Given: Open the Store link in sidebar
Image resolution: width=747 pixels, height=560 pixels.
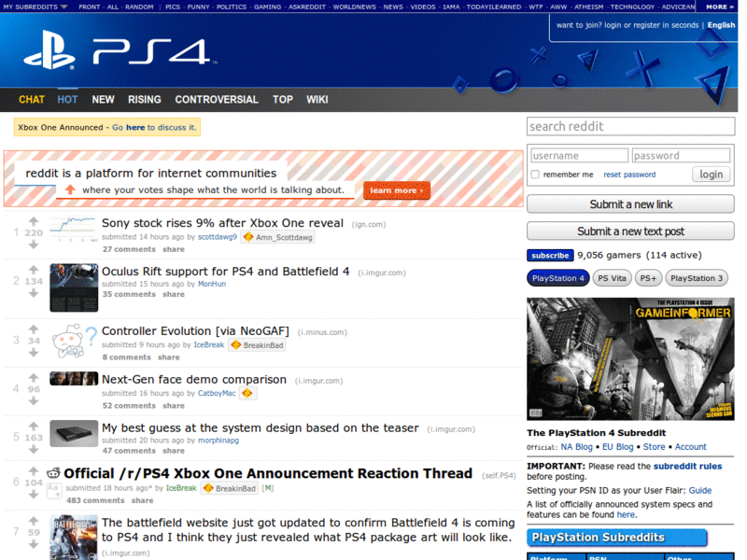Looking at the screenshot, I should click(x=655, y=447).
